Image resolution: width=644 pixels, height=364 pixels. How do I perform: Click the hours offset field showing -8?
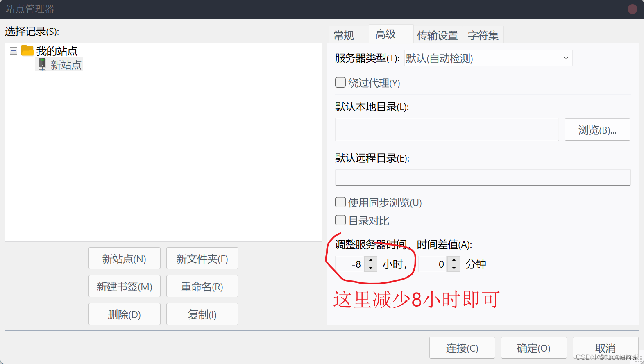click(x=350, y=264)
